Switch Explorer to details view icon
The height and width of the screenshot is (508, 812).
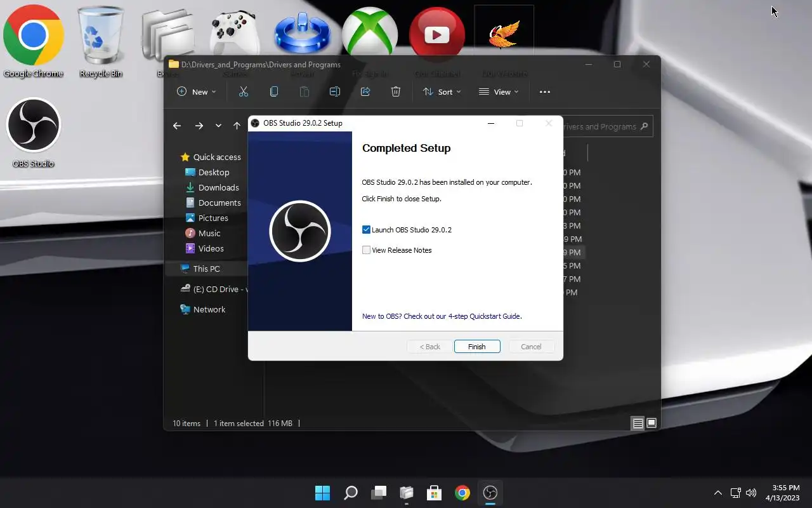click(638, 424)
